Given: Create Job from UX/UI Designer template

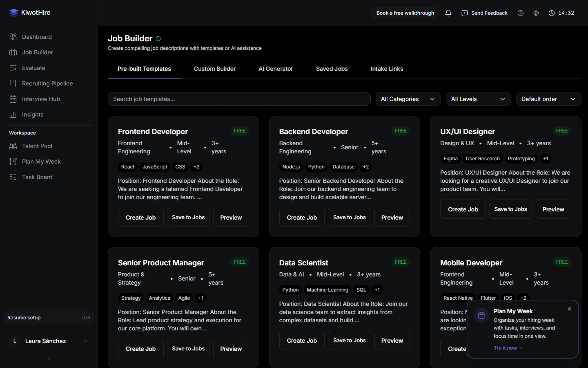Looking at the screenshot, I should click(x=463, y=209).
